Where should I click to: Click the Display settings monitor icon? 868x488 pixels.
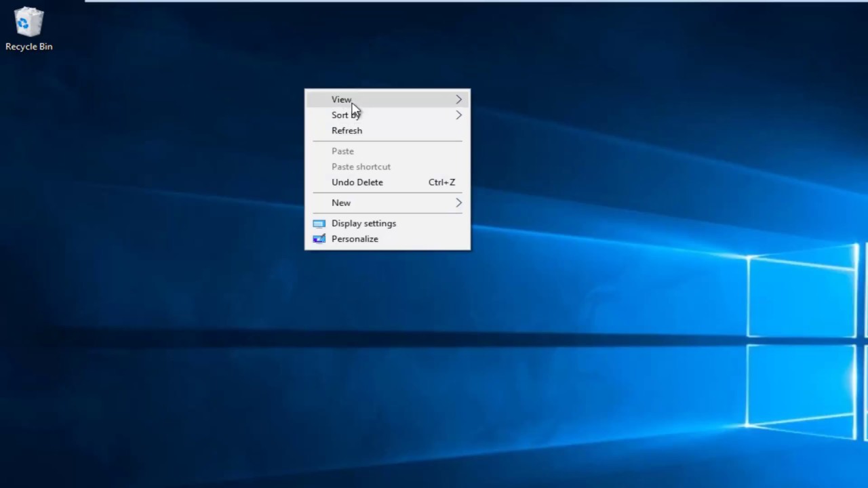tap(319, 224)
